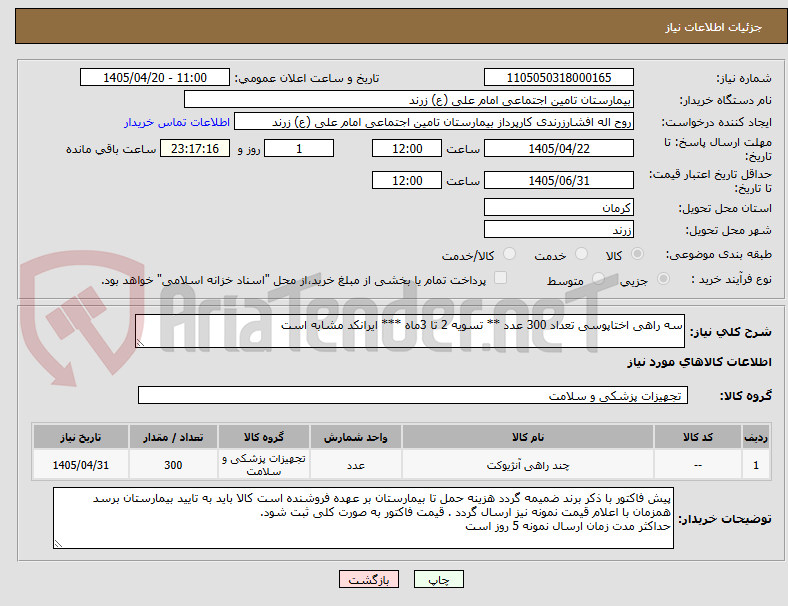788x606 pixels.
Task: Click the واحد شمارش column header
Action: click(356, 437)
